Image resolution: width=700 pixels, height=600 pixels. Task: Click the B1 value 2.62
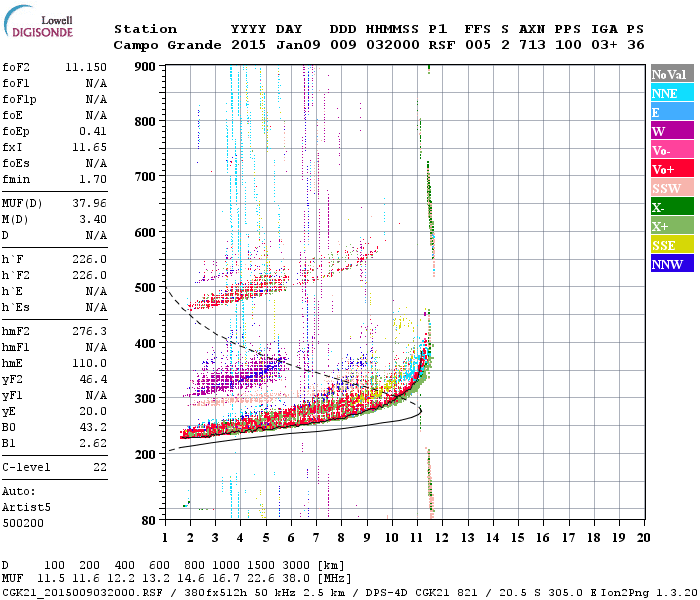(93, 443)
